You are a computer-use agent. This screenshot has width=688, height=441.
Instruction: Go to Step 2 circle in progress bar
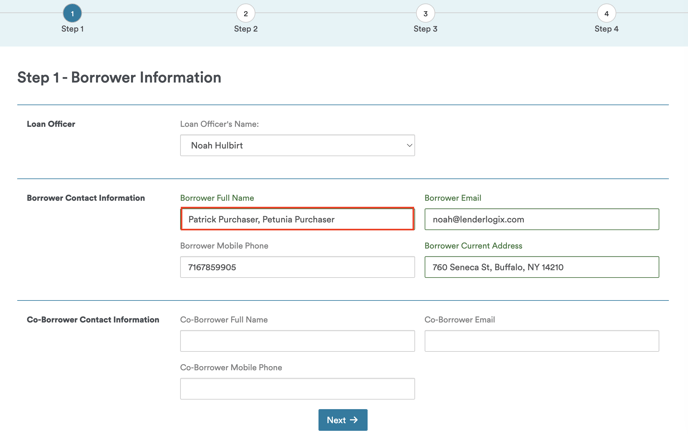click(246, 13)
